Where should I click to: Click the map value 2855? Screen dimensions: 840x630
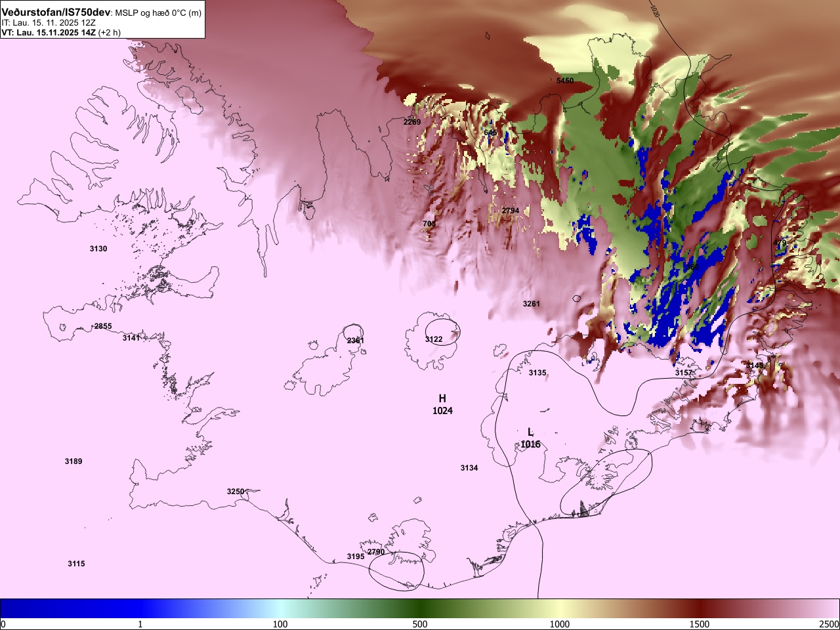pos(103,326)
